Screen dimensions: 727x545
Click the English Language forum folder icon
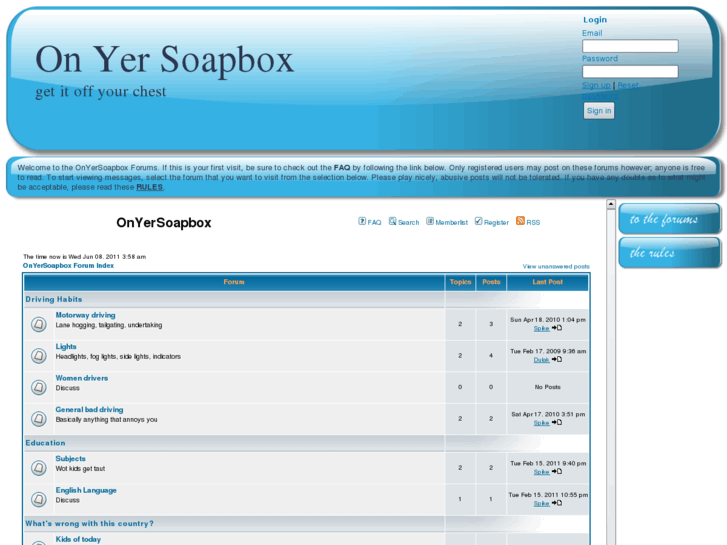pos(39,500)
